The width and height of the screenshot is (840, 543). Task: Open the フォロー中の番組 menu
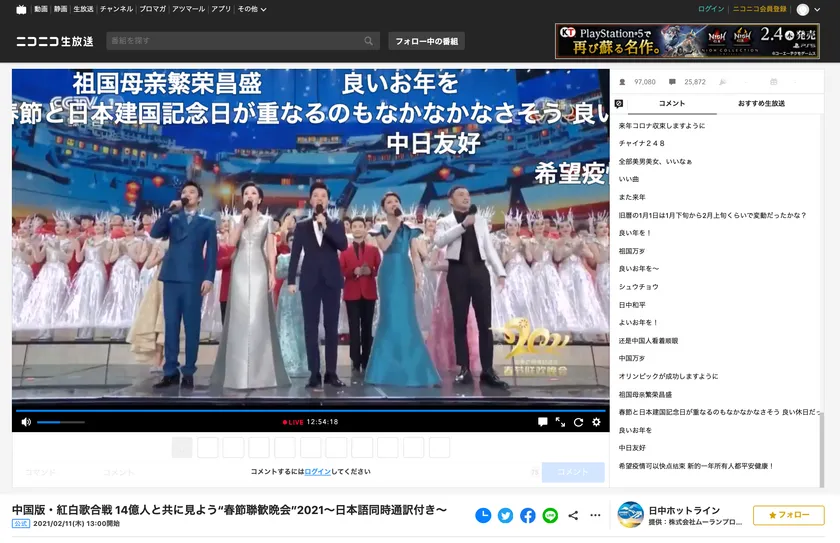pos(426,41)
